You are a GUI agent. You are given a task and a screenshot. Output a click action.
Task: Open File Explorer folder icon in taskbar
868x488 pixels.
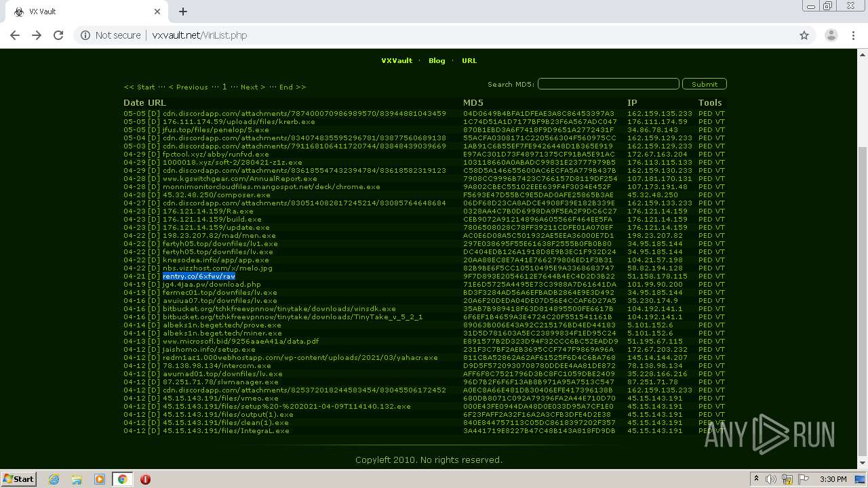coord(77,479)
